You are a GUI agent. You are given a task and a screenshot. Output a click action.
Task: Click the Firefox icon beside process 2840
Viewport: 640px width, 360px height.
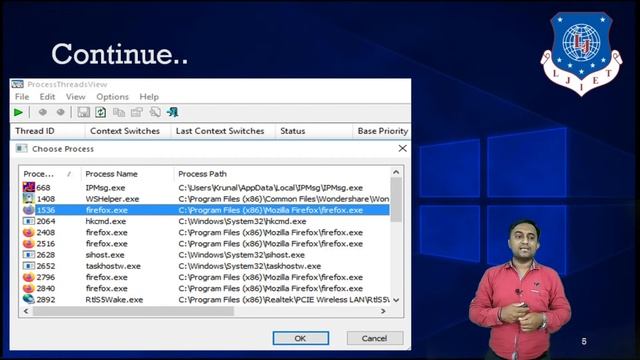[x=29, y=288]
